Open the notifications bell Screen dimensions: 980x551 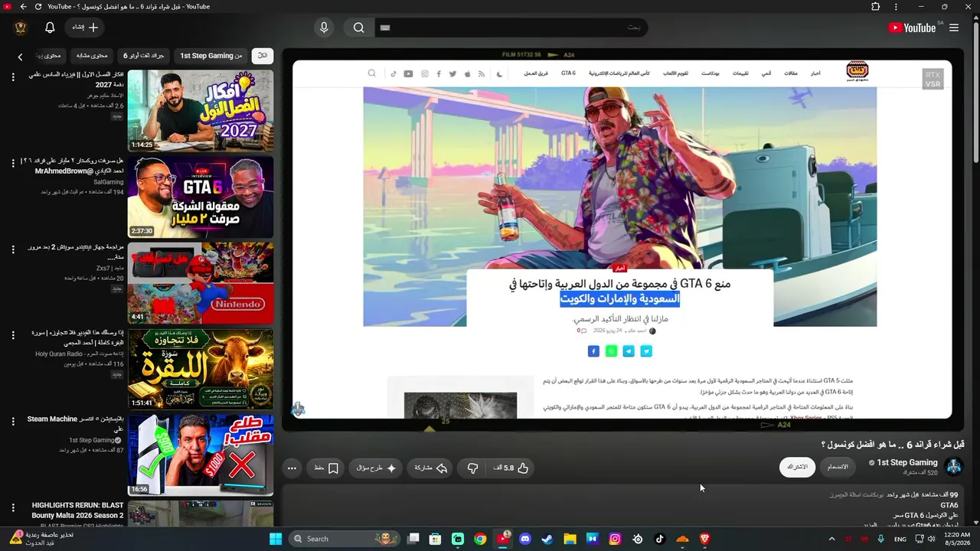[x=50, y=28]
